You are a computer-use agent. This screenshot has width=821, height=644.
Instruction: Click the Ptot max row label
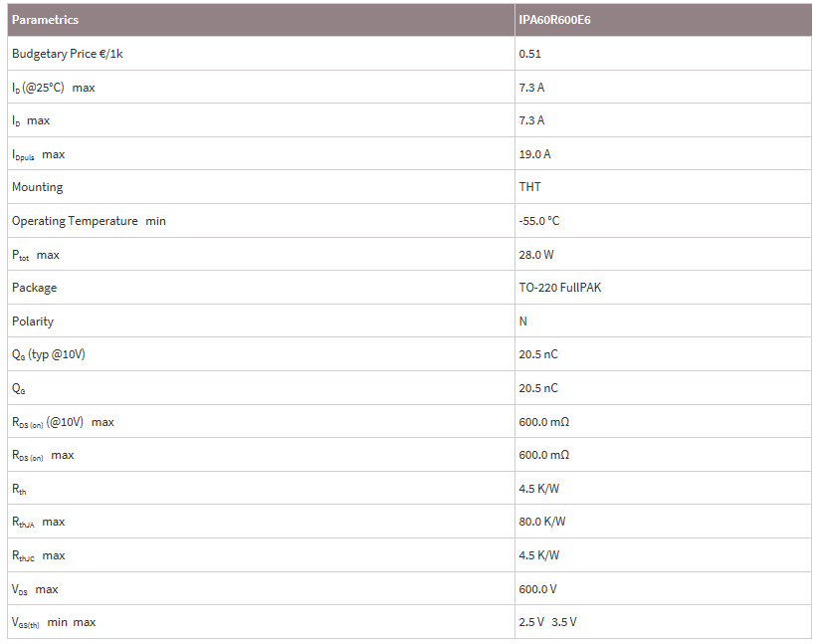click(x=35, y=255)
